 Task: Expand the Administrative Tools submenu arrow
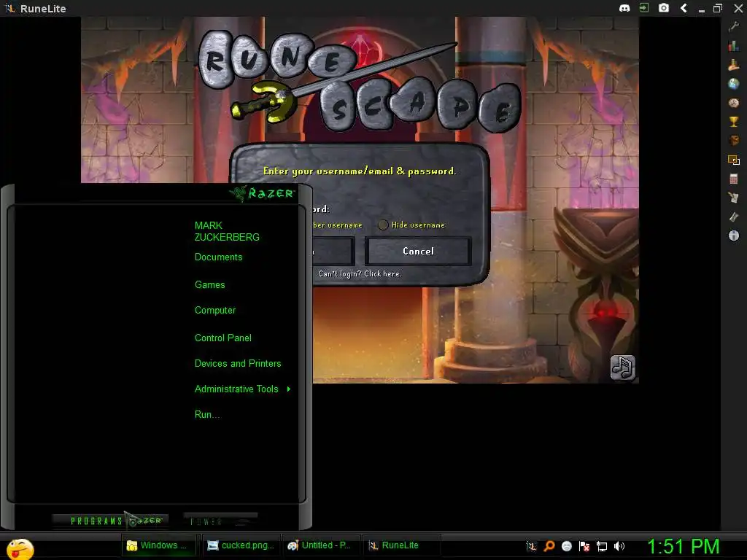289,389
